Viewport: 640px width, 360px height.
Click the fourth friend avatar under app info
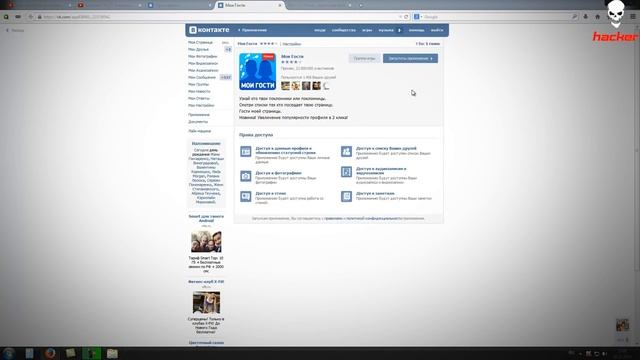click(316, 86)
